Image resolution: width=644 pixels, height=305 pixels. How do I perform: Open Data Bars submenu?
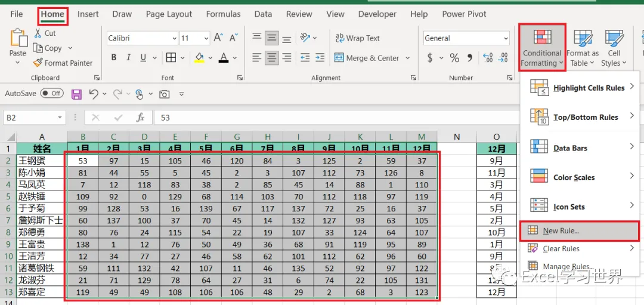click(x=580, y=147)
